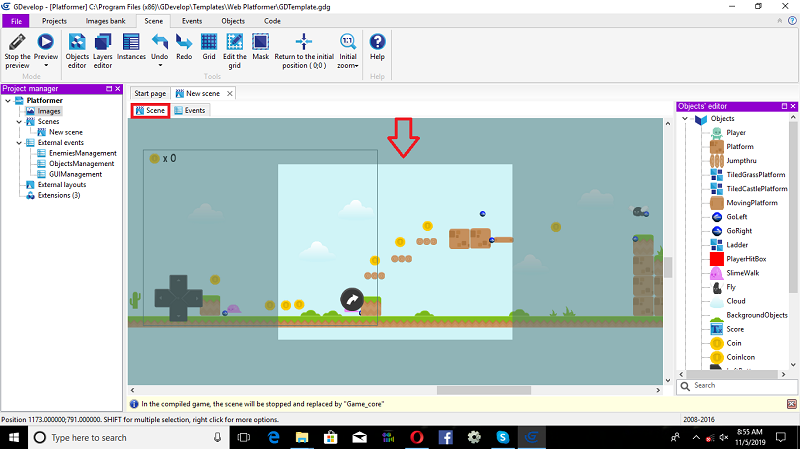Collapse the External events tree node

point(19,143)
